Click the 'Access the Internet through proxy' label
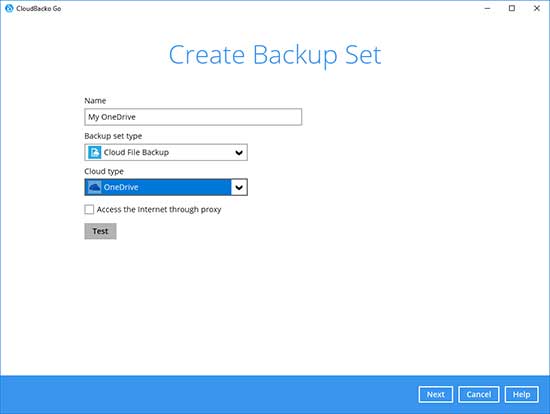The height and width of the screenshot is (414, 550). tap(159, 209)
